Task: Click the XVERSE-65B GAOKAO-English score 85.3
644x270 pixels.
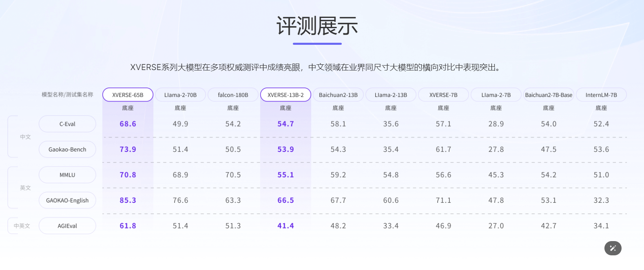Action: click(128, 200)
